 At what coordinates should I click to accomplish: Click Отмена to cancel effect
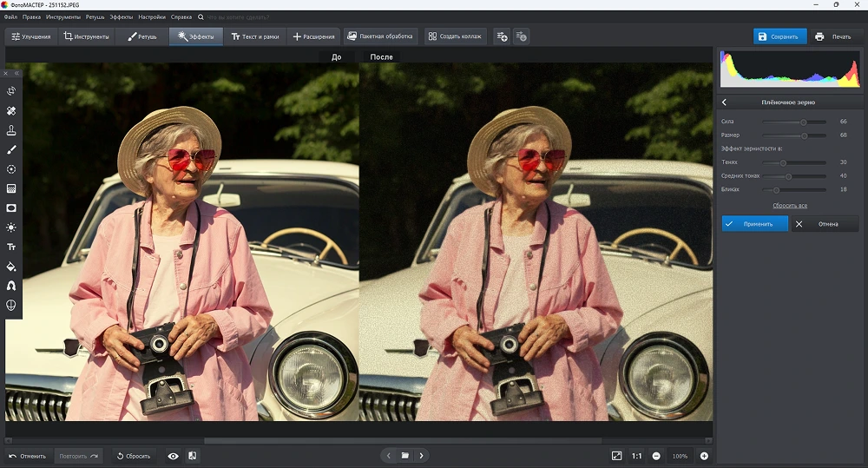pyautogui.click(x=825, y=224)
